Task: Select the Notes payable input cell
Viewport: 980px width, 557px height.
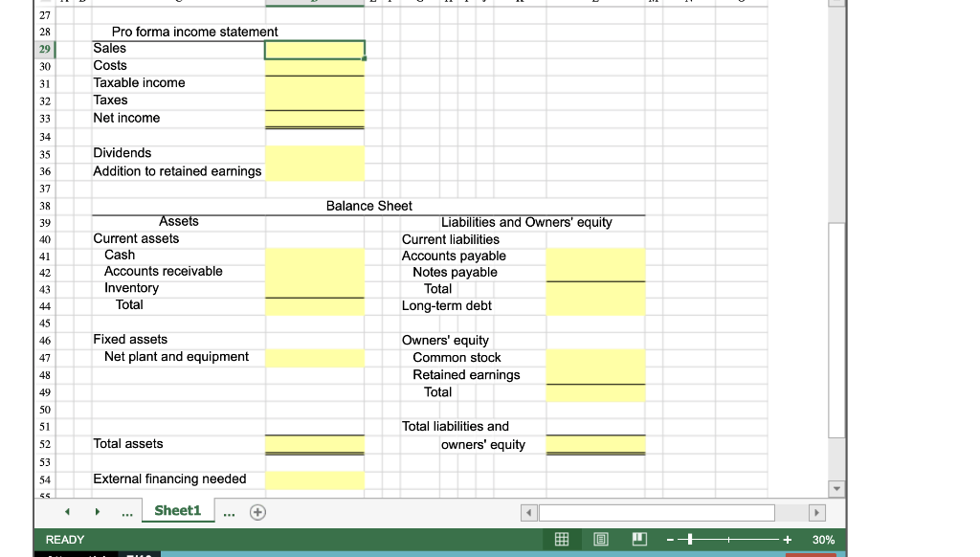Action: coord(595,273)
